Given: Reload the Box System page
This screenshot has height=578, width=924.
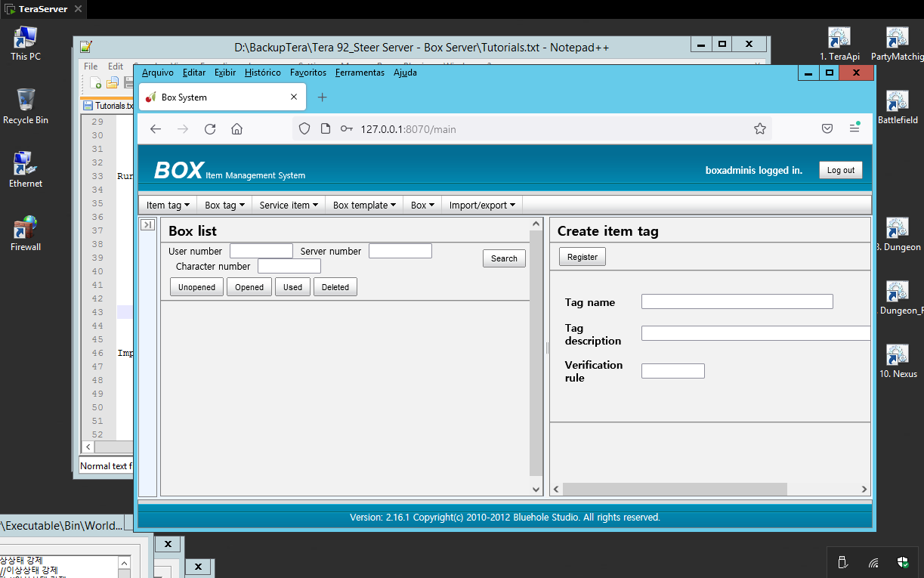Looking at the screenshot, I should pyautogui.click(x=210, y=129).
